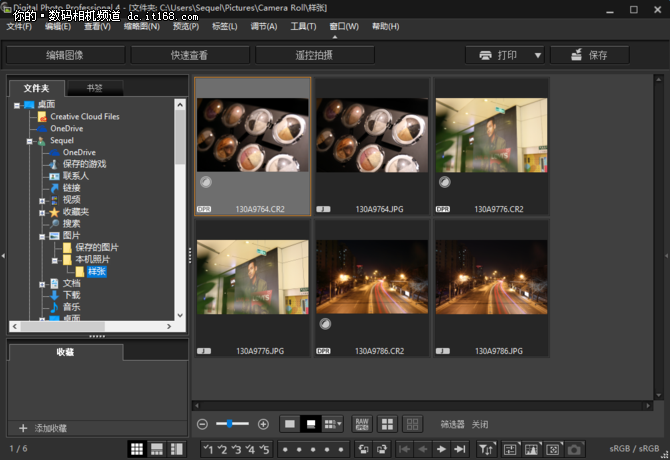Set rating with the fifth dot
This screenshot has height=460, width=670.
coord(341,449)
